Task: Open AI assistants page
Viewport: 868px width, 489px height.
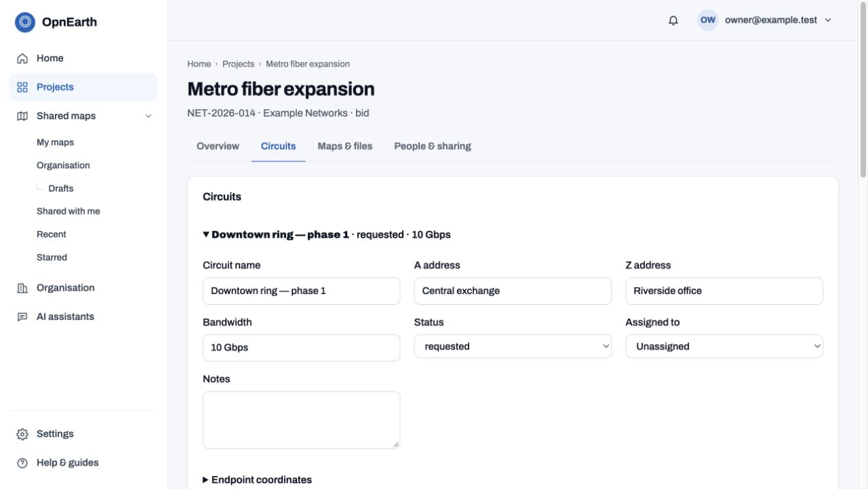Action: [84, 317]
